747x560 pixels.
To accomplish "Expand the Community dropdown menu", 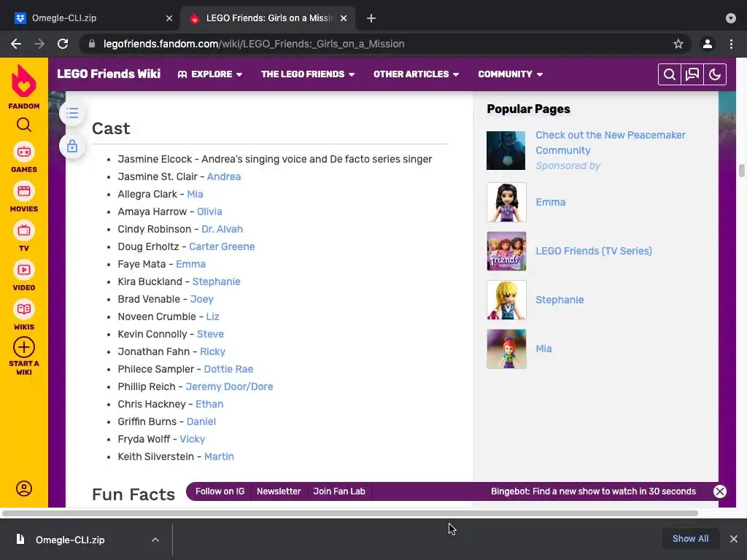I will click(x=510, y=74).
